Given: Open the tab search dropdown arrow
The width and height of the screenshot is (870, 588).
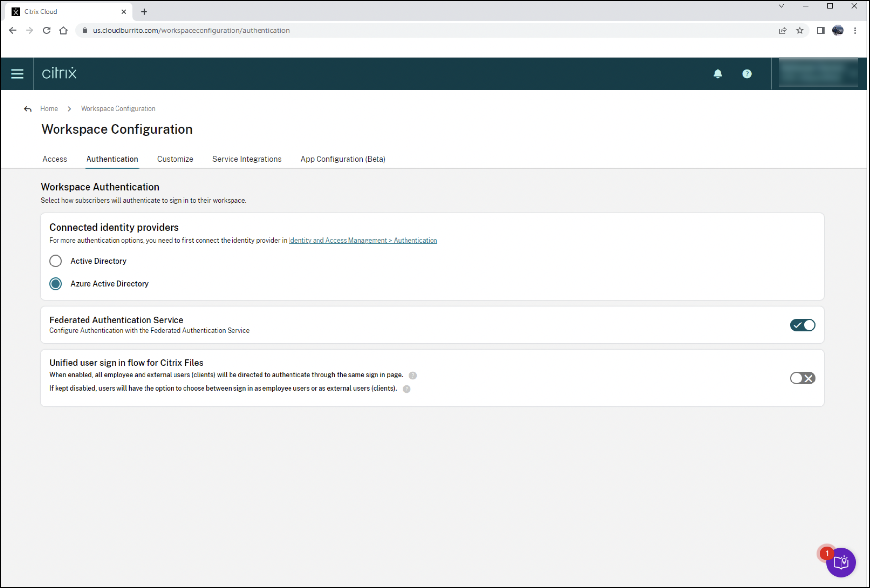Looking at the screenshot, I should click(781, 6).
